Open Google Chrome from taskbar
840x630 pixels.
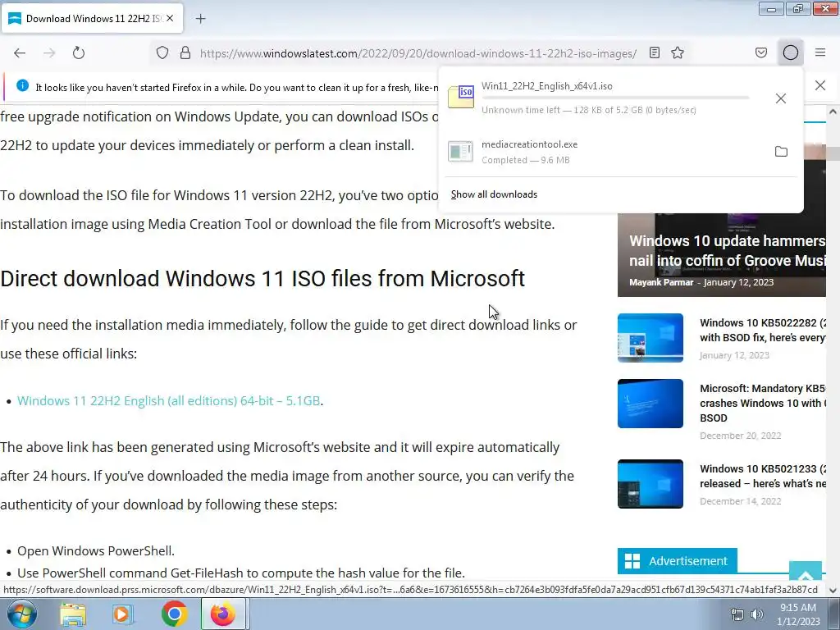point(174,614)
